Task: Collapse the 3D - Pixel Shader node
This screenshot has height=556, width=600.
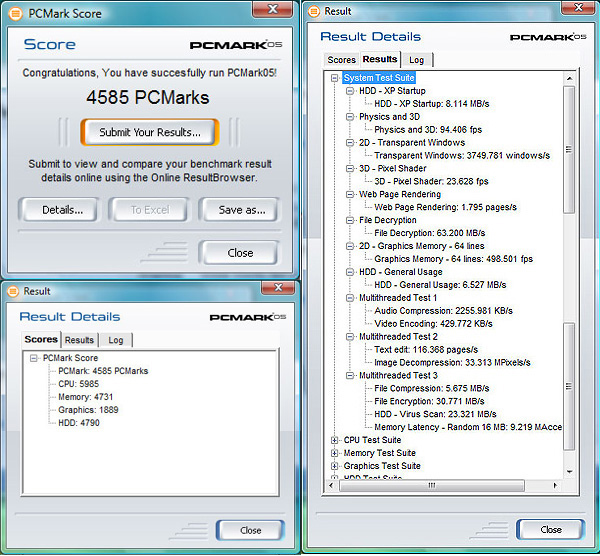Action: click(350, 169)
